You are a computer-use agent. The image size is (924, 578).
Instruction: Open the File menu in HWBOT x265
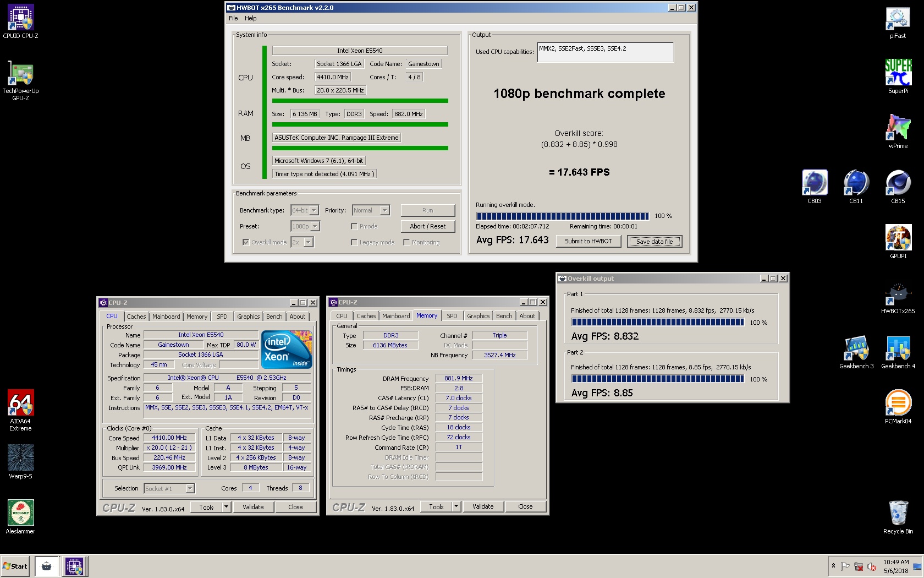tap(233, 18)
